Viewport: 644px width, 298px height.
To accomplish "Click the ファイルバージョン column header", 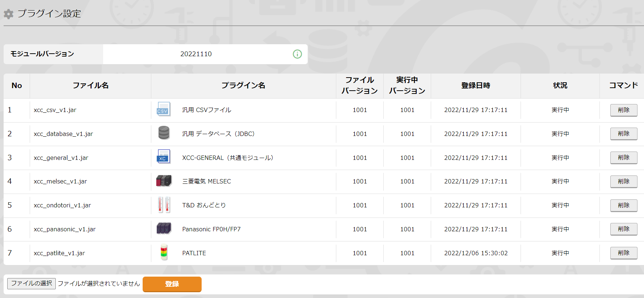I will tap(359, 86).
